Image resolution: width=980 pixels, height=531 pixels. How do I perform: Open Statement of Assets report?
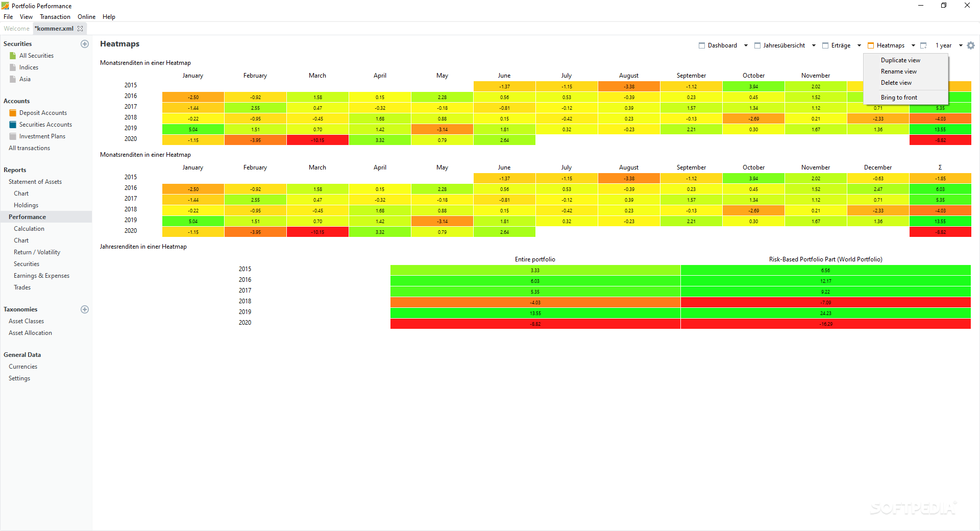click(35, 181)
